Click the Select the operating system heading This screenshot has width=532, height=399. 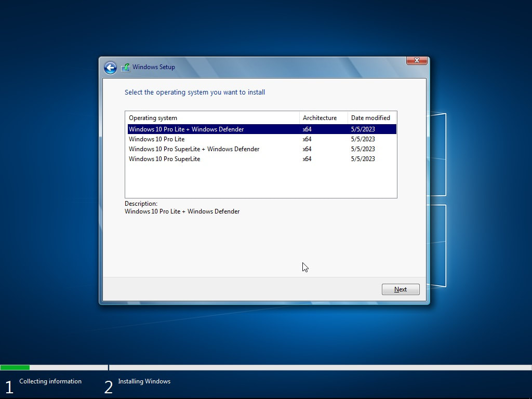point(195,92)
